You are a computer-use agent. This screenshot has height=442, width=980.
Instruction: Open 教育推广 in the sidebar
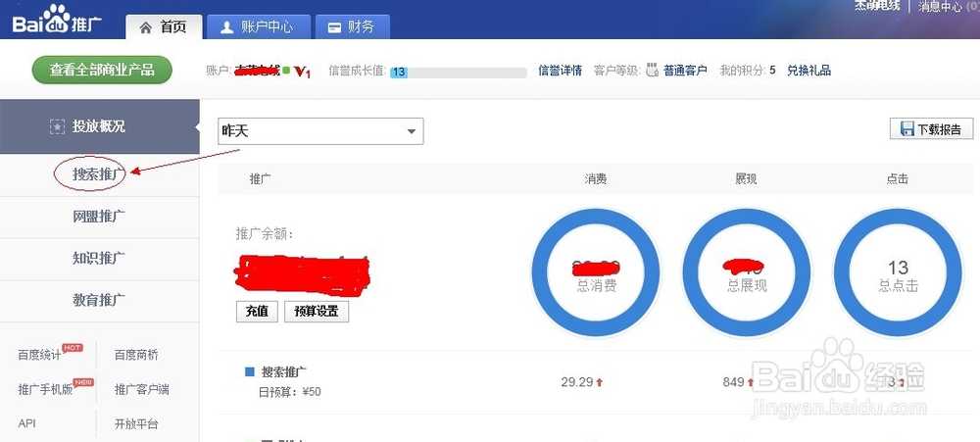(x=99, y=300)
